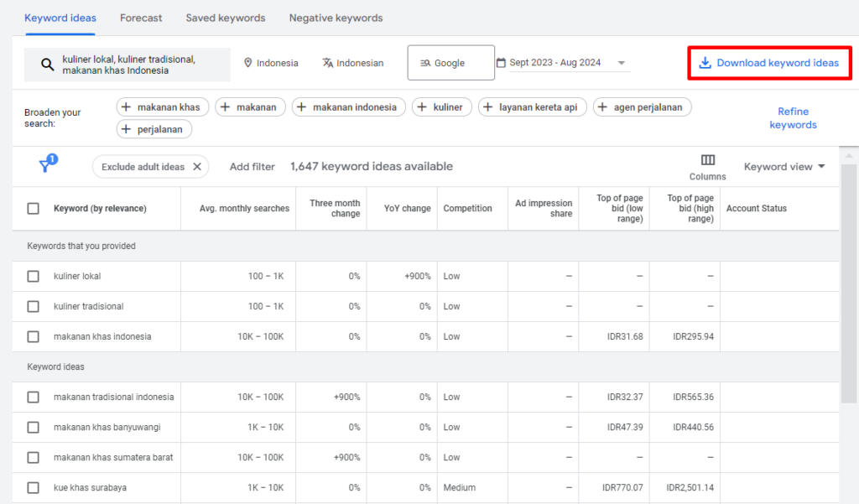The height and width of the screenshot is (504, 859).
Task: Open the calendar icon for date range
Action: click(501, 62)
